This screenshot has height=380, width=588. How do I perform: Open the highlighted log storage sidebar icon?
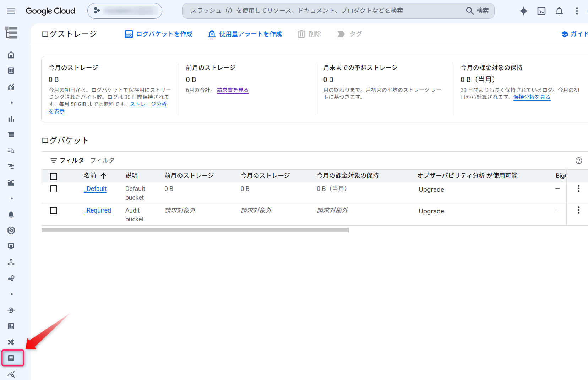[11, 358]
